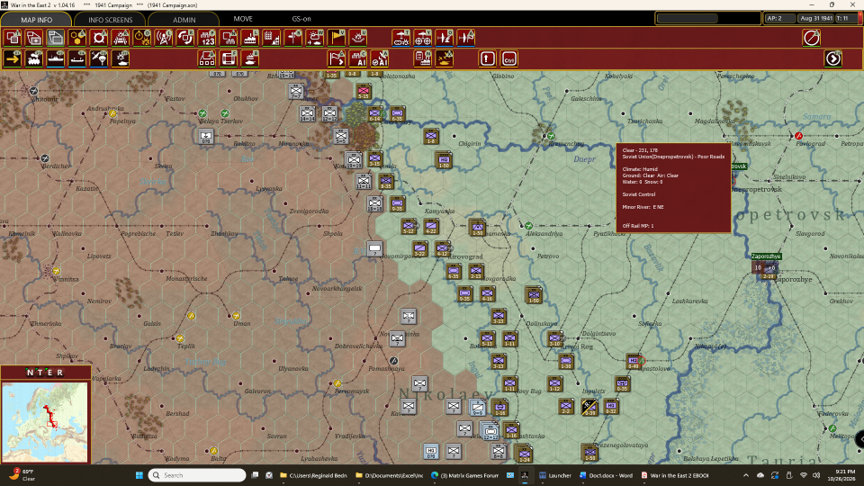Click the flag with arrow icon

click(x=337, y=58)
